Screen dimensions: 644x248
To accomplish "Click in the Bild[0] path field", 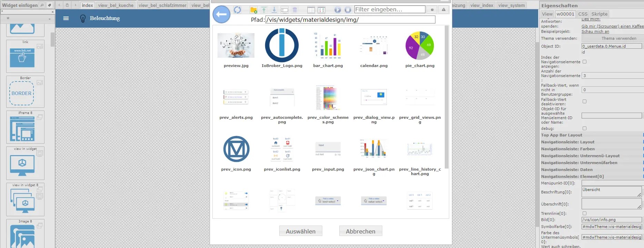I will (x=612, y=220).
